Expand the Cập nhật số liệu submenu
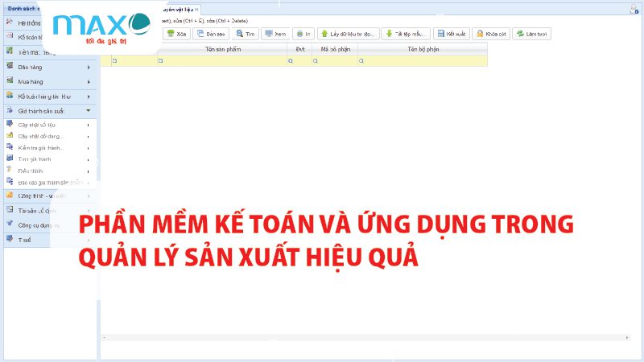The image size is (644, 362). click(x=88, y=125)
